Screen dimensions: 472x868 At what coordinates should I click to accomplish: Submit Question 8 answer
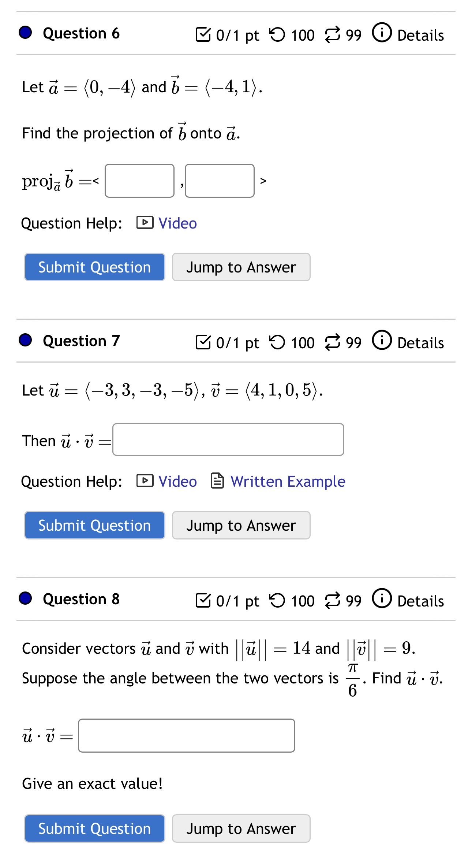click(x=94, y=829)
